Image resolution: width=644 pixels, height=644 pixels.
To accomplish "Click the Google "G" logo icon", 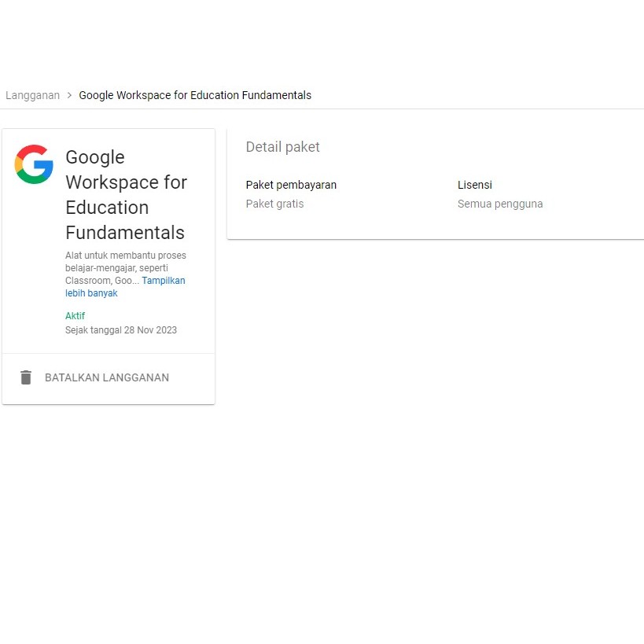I will pos(33,166).
